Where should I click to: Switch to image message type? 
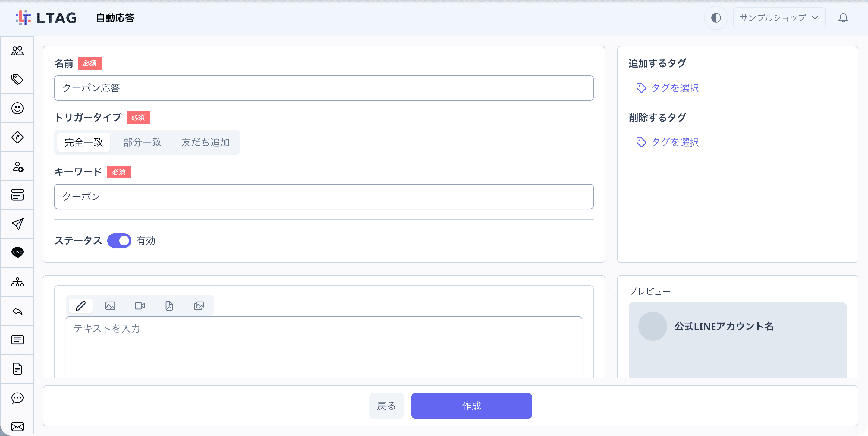coord(110,306)
